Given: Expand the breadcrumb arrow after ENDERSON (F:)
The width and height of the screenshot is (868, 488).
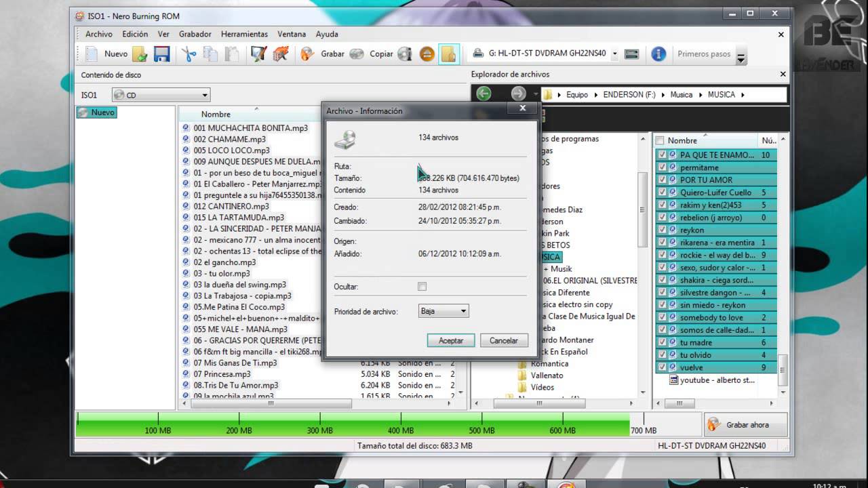Looking at the screenshot, I should click(x=664, y=95).
